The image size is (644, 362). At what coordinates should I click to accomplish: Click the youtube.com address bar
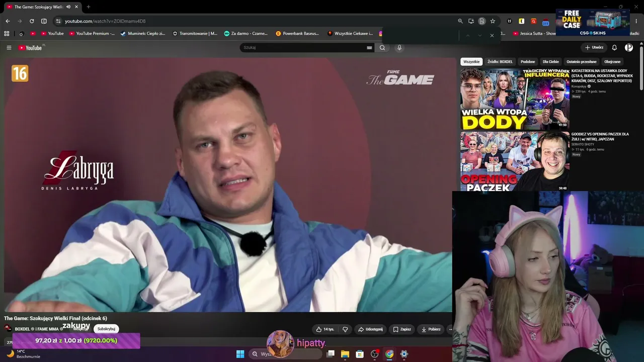252,21
